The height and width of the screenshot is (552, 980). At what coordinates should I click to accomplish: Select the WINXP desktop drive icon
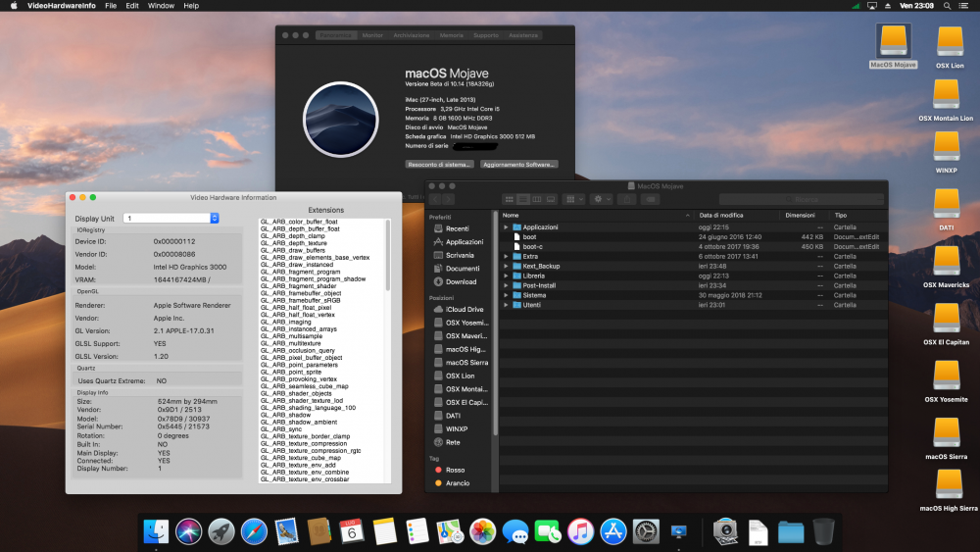point(947,152)
